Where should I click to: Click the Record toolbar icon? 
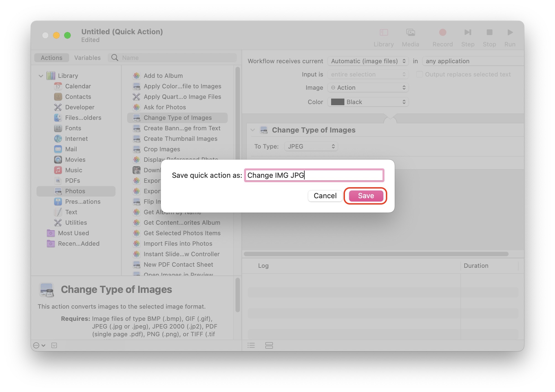click(x=443, y=33)
